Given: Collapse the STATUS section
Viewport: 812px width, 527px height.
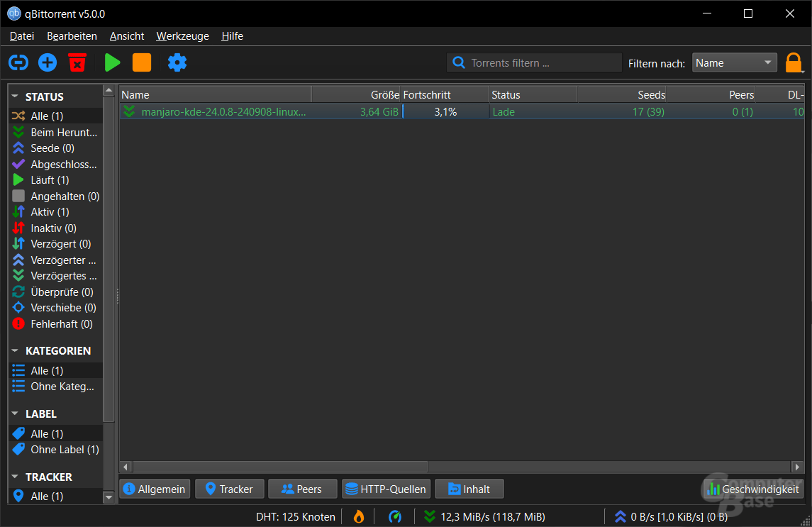Looking at the screenshot, I should tap(14, 96).
